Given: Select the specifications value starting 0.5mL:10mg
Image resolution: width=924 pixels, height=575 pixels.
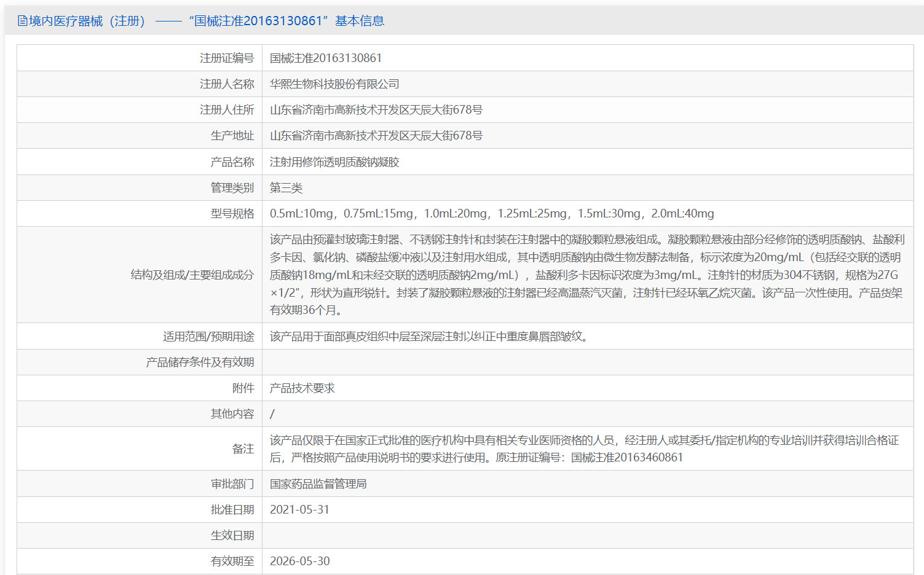Looking at the screenshot, I should [x=492, y=214].
